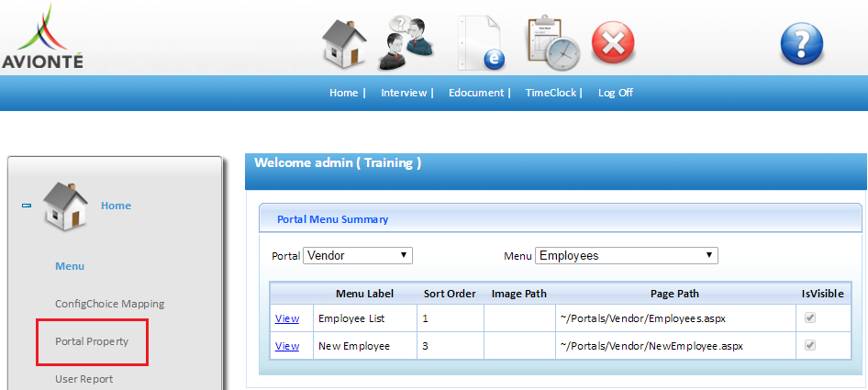Open the blue Help question mark icon
Screen dimensions: 868x390
[x=801, y=43]
